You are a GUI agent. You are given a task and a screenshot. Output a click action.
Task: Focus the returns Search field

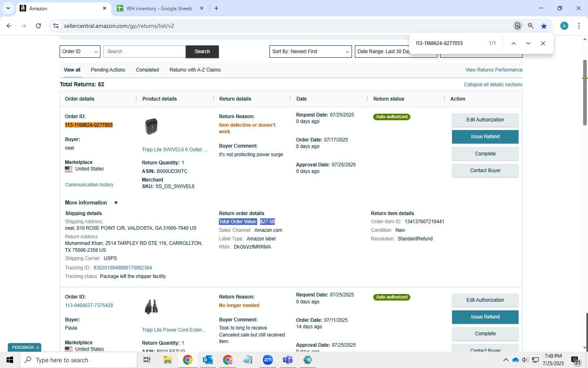(145, 52)
